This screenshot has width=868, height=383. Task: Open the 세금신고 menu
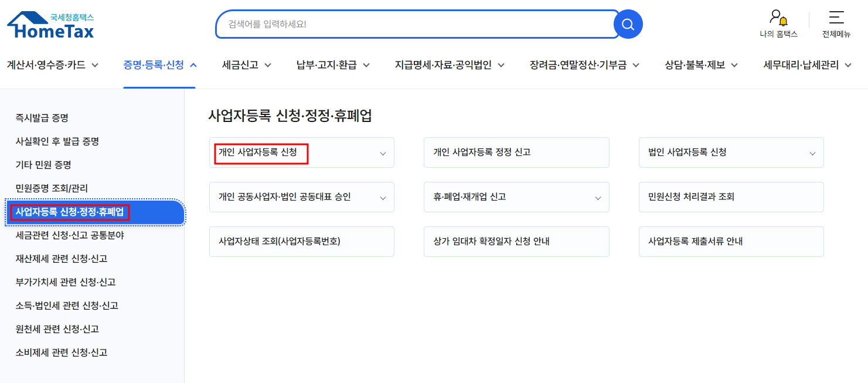247,65
